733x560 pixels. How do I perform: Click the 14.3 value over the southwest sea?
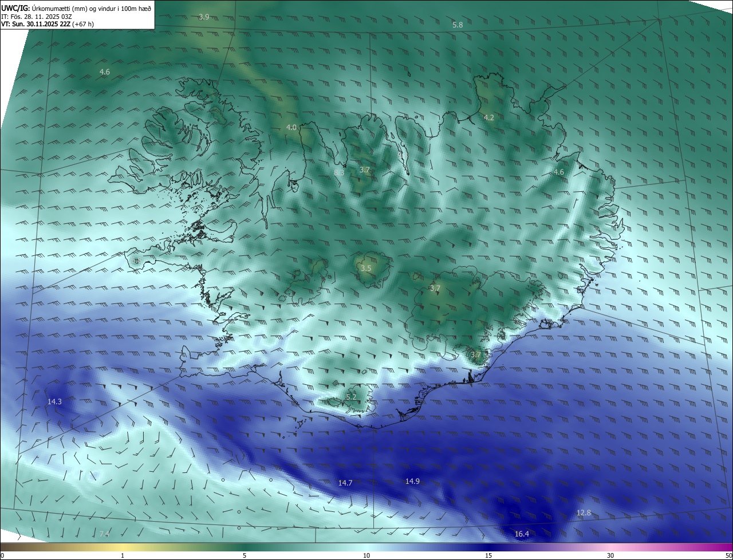click(x=54, y=402)
